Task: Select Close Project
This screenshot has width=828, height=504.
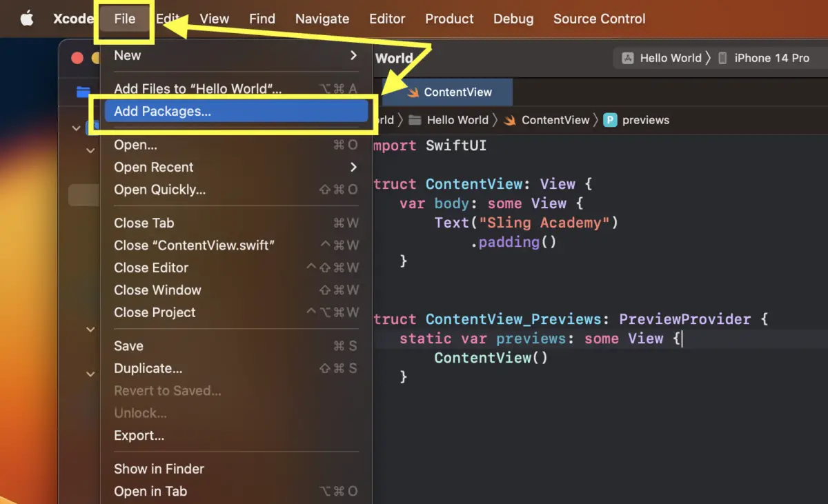Action: [x=236, y=312]
